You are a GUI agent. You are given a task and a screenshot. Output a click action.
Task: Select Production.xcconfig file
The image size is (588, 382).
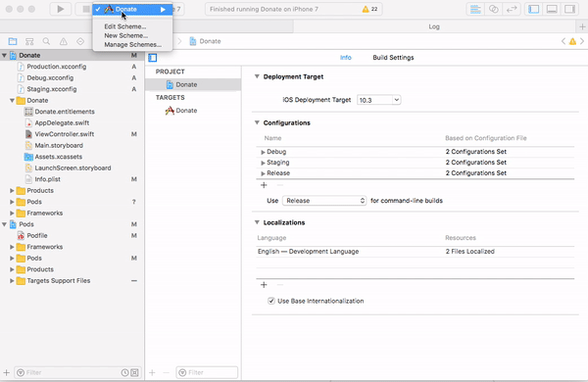tap(57, 67)
